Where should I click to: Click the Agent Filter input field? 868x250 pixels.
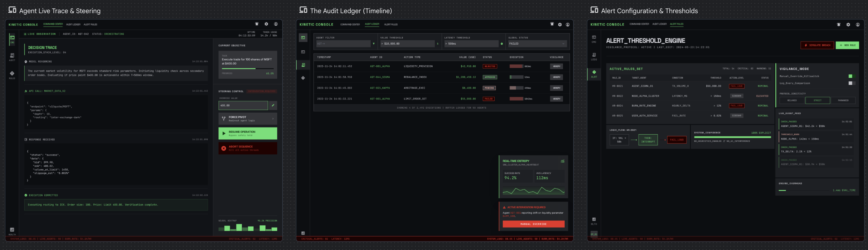343,44
